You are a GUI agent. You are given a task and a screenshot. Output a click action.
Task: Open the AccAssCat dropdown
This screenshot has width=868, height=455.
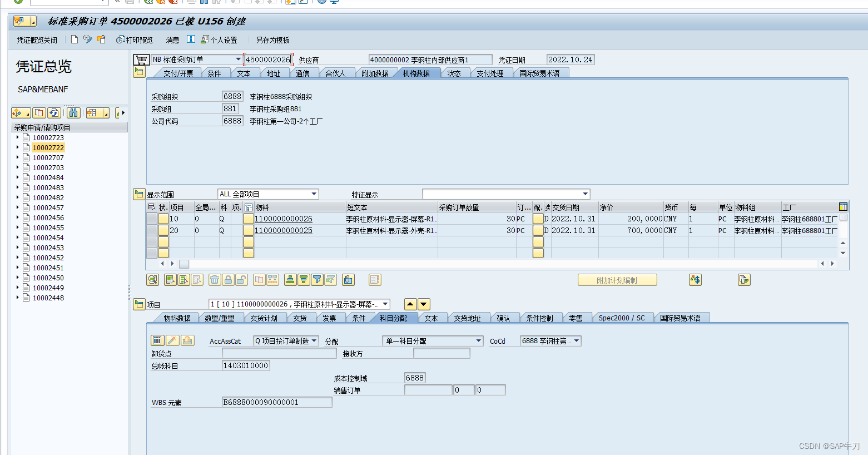click(x=314, y=341)
